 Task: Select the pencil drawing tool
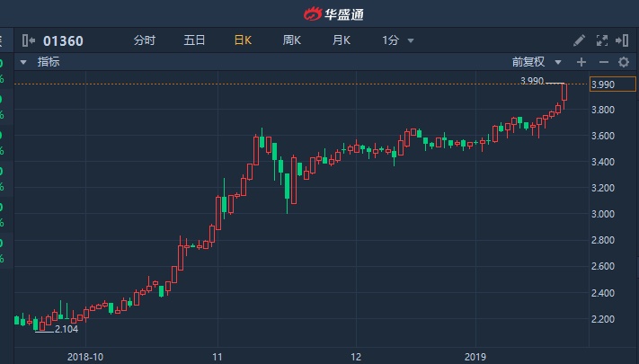point(579,40)
